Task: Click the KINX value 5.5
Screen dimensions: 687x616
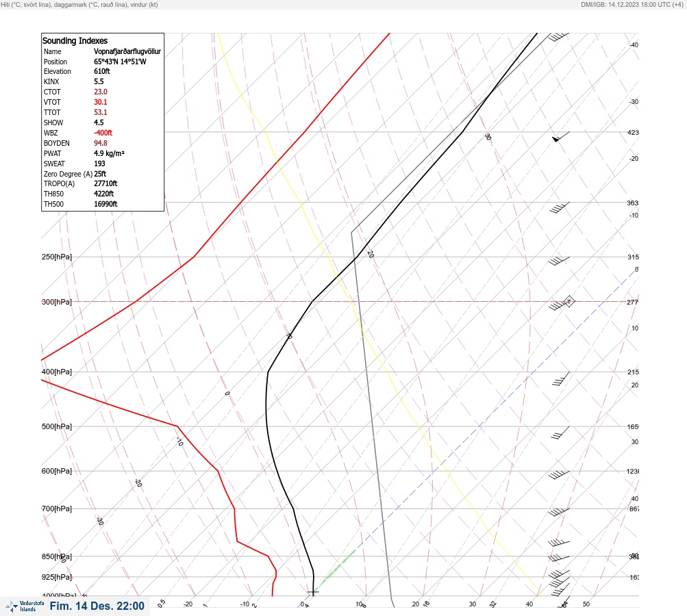Action: click(99, 81)
